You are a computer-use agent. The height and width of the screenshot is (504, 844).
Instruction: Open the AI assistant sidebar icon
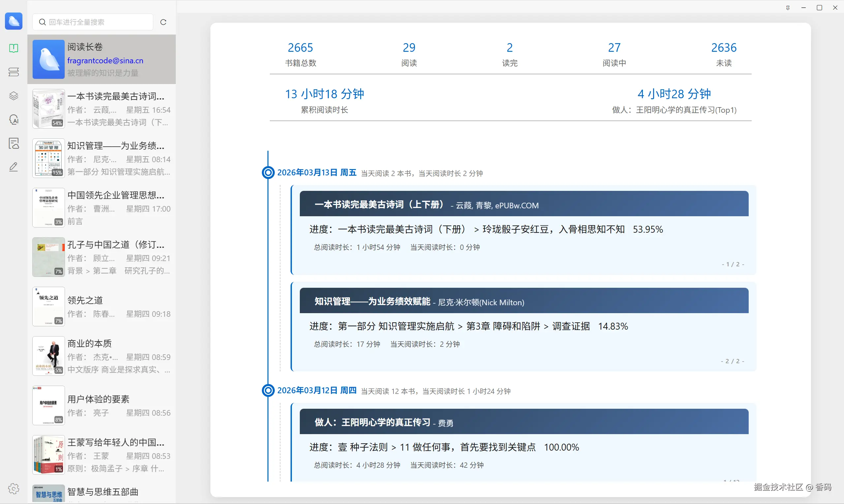click(14, 120)
